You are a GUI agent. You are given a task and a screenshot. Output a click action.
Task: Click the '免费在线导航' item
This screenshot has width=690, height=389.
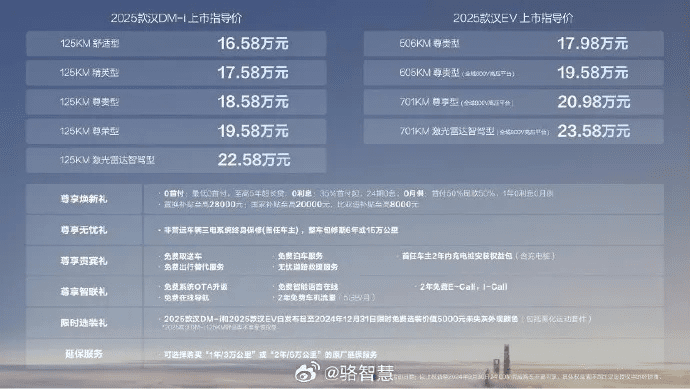(186, 298)
